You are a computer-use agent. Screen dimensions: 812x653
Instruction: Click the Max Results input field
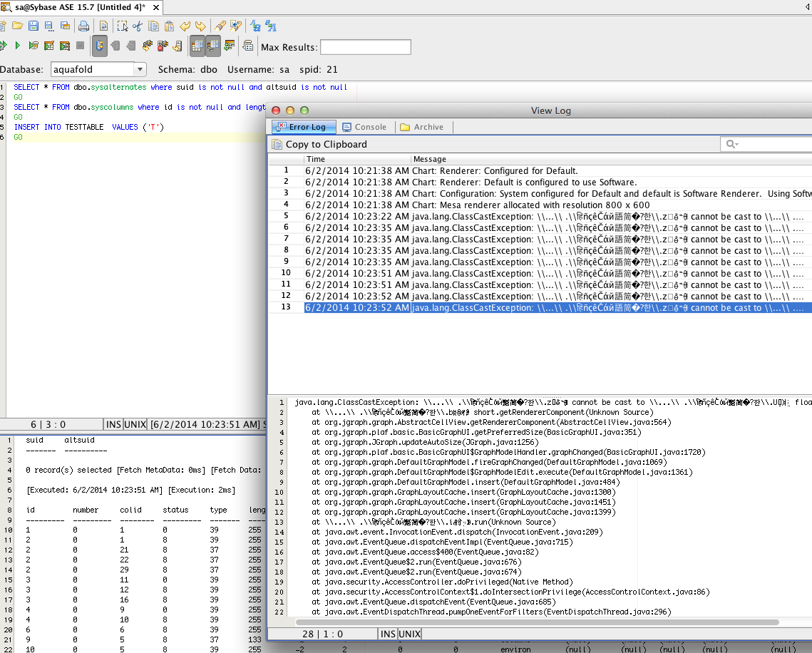pos(366,47)
